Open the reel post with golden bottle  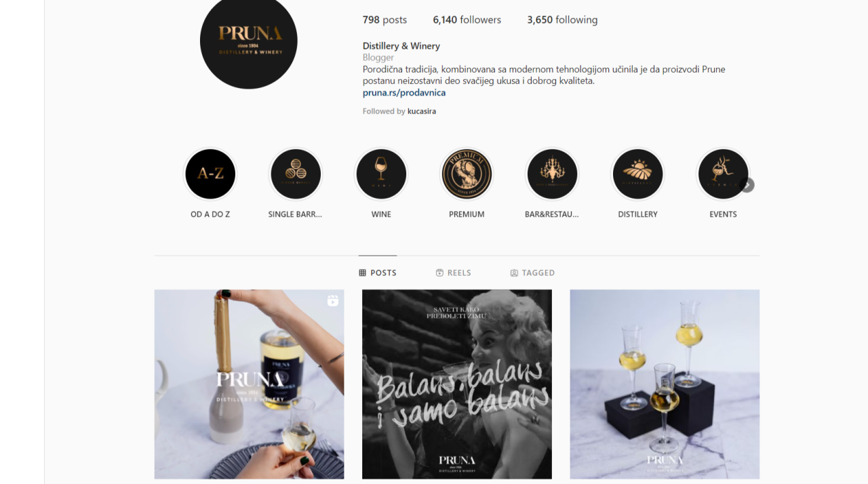pos(249,384)
